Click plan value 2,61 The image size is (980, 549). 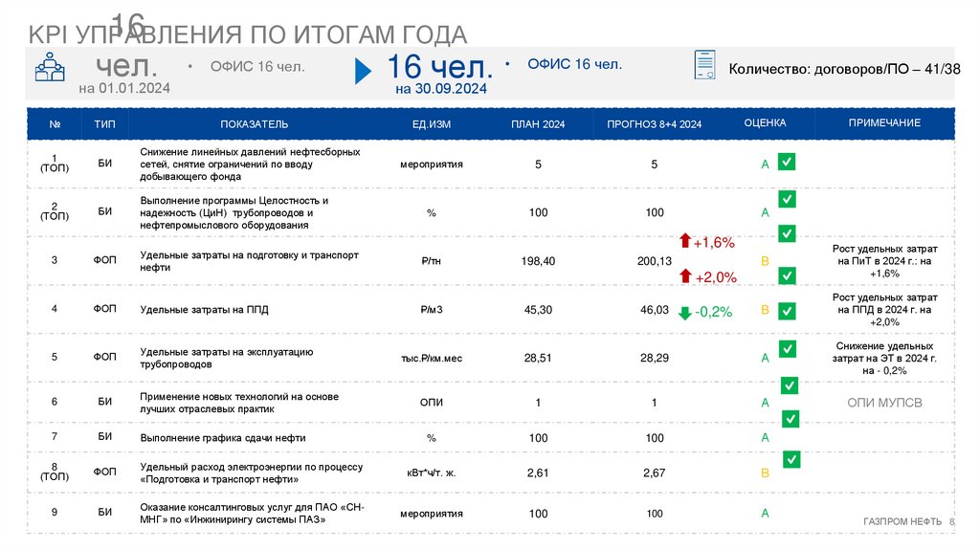(x=538, y=472)
